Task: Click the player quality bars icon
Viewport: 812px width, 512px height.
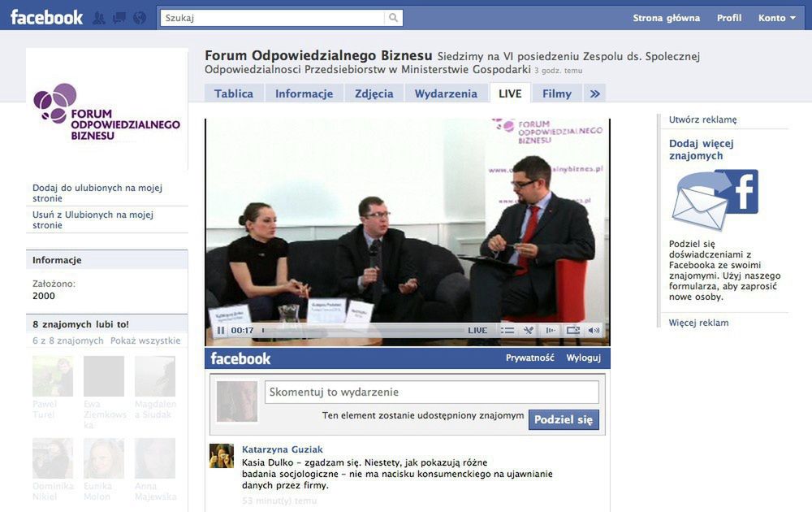Action: (551, 330)
